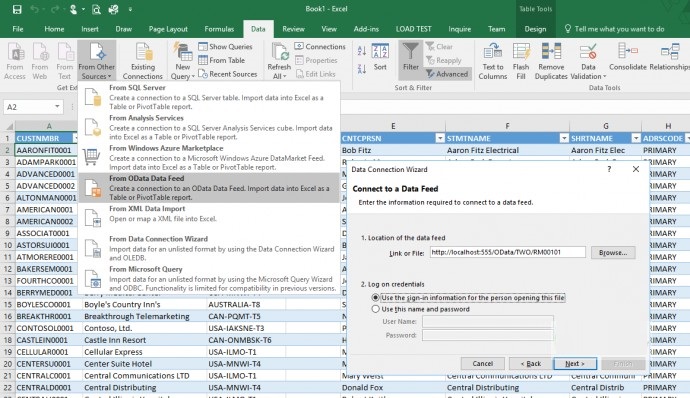
Task: Click Cancel in Data Connection Wizard
Action: [x=483, y=363]
